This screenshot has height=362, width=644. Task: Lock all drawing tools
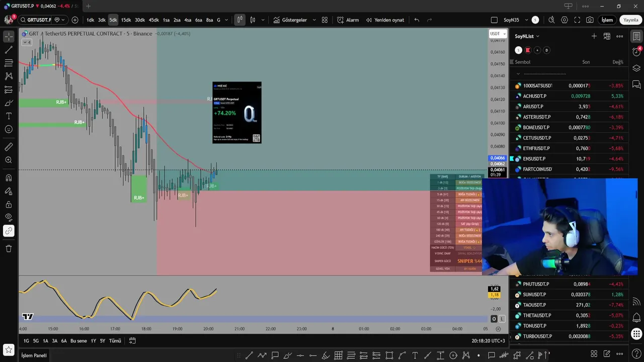pyautogui.click(x=9, y=204)
